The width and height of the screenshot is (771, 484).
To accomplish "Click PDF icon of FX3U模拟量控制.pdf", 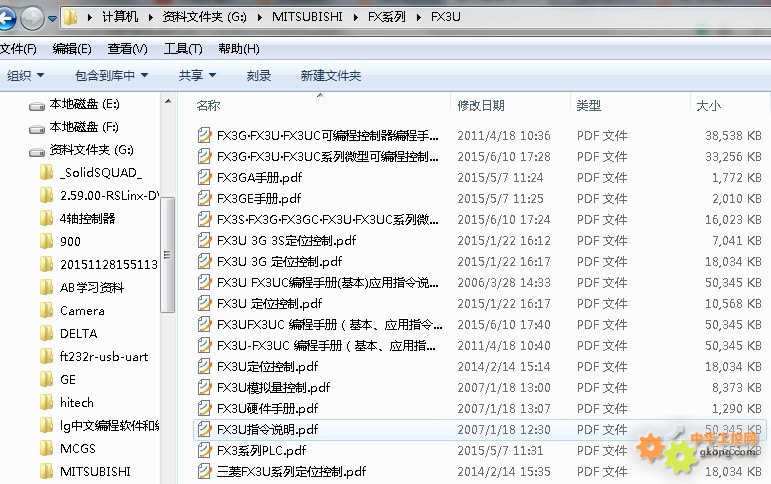I will tap(204, 388).
